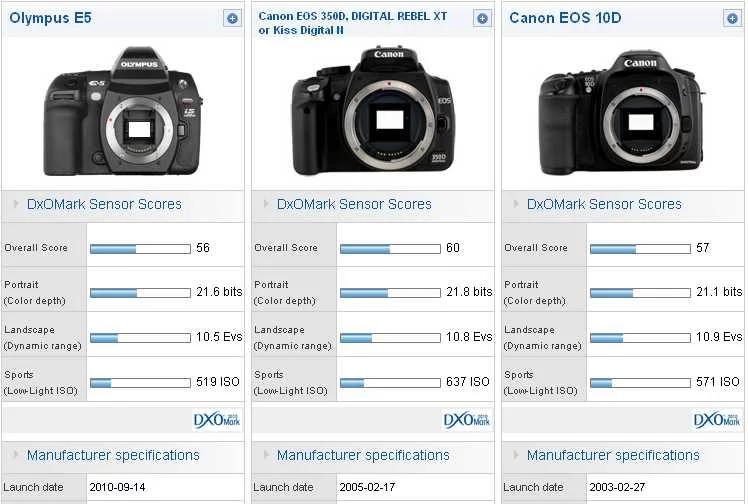This screenshot has width=748, height=504.
Task: Click Canon EOS 350D Portrait (Color depth) label
Action: [x=285, y=293]
